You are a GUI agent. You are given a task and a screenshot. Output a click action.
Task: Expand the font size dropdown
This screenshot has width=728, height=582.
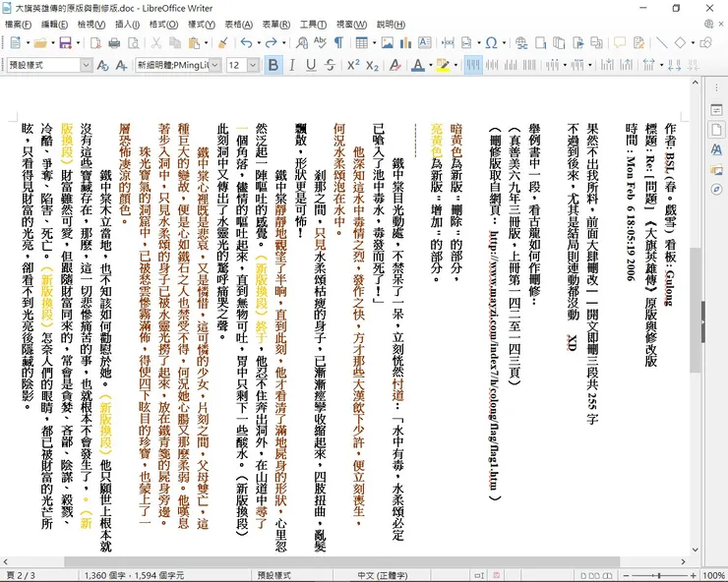pos(253,66)
